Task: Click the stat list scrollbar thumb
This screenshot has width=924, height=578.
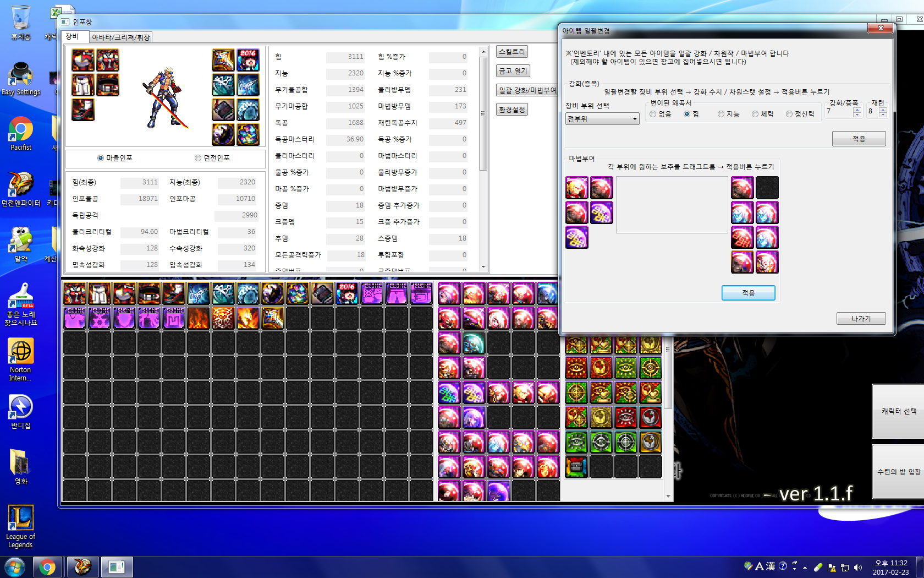Action: click(483, 113)
